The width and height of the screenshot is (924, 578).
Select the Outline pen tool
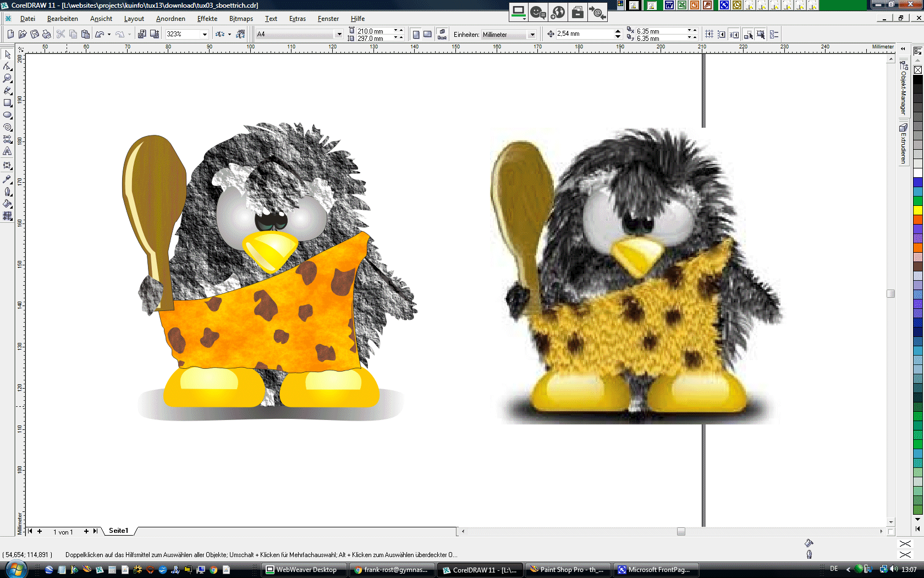[8, 192]
